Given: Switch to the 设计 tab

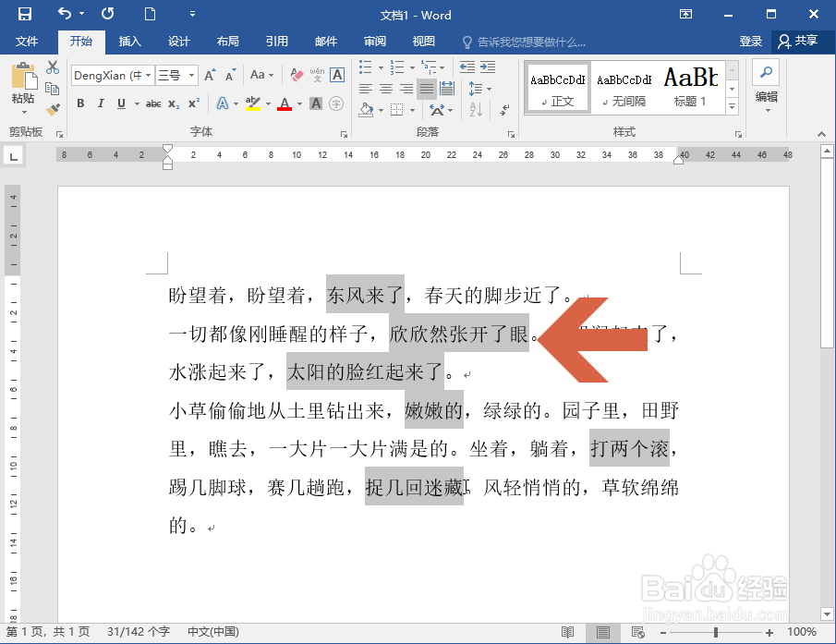Looking at the screenshot, I should (x=178, y=41).
